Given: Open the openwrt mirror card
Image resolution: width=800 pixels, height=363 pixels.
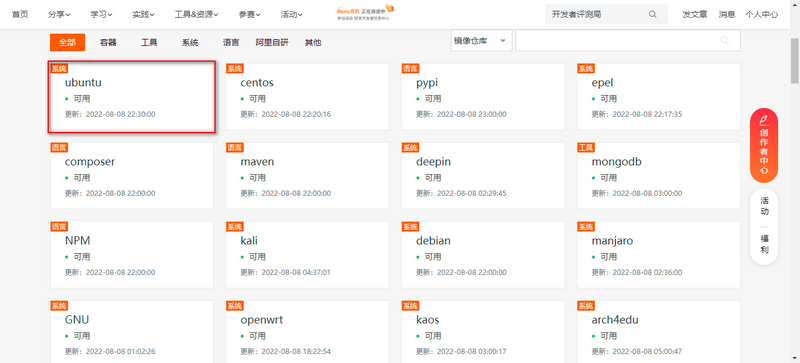Looking at the screenshot, I should coord(307,332).
